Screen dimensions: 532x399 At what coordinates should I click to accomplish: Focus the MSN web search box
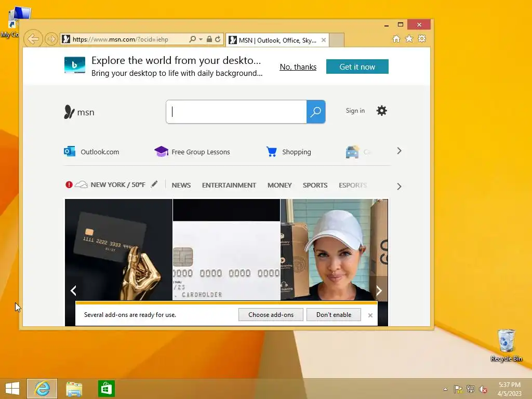click(x=236, y=112)
